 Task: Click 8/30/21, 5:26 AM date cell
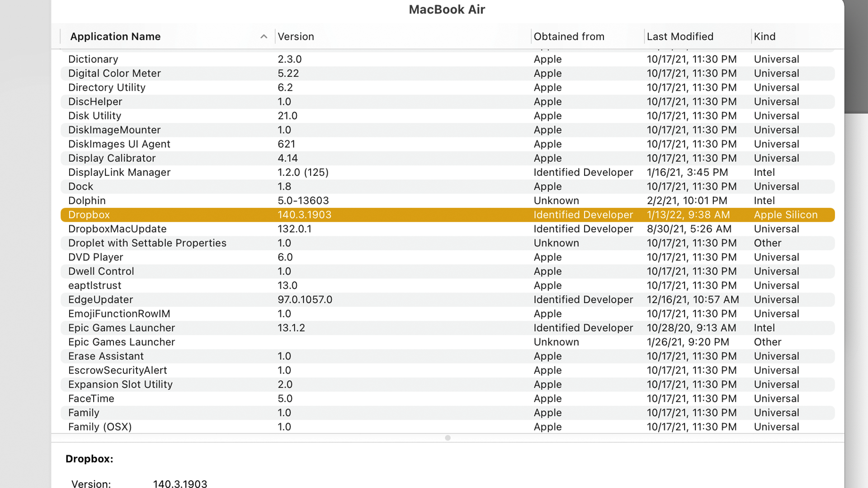tap(689, 229)
